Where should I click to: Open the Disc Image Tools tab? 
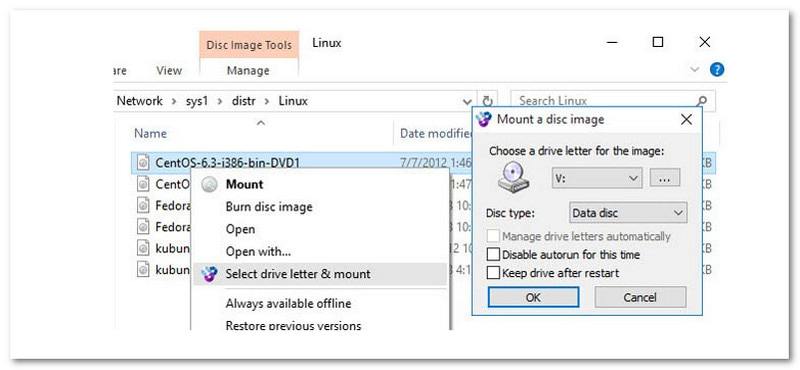(x=249, y=45)
